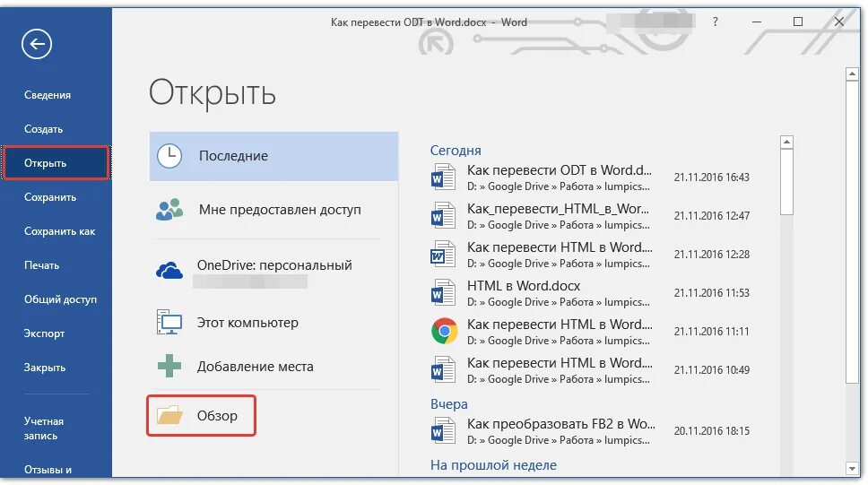Click the recent files list scrollbar thumb
Viewport: 868px width, 485px height.
click(x=786, y=182)
